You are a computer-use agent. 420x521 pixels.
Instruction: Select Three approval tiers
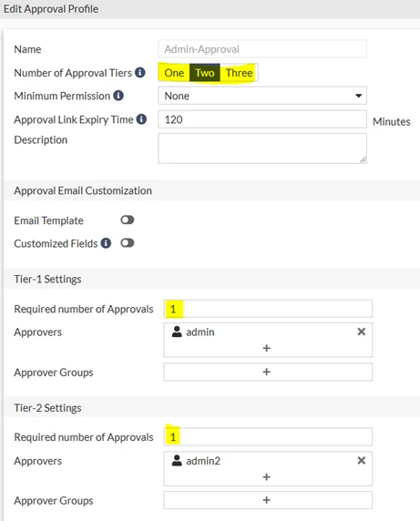pyautogui.click(x=239, y=73)
